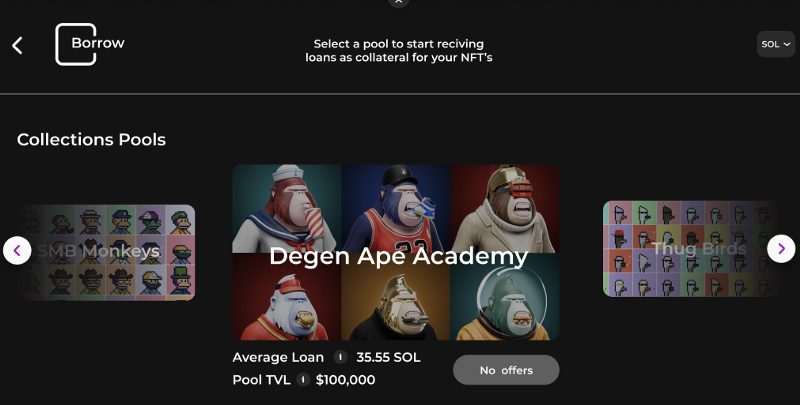This screenshot has width=800, height=405.
Task: Click the Collections Pools heading
Action: [91, 139]
